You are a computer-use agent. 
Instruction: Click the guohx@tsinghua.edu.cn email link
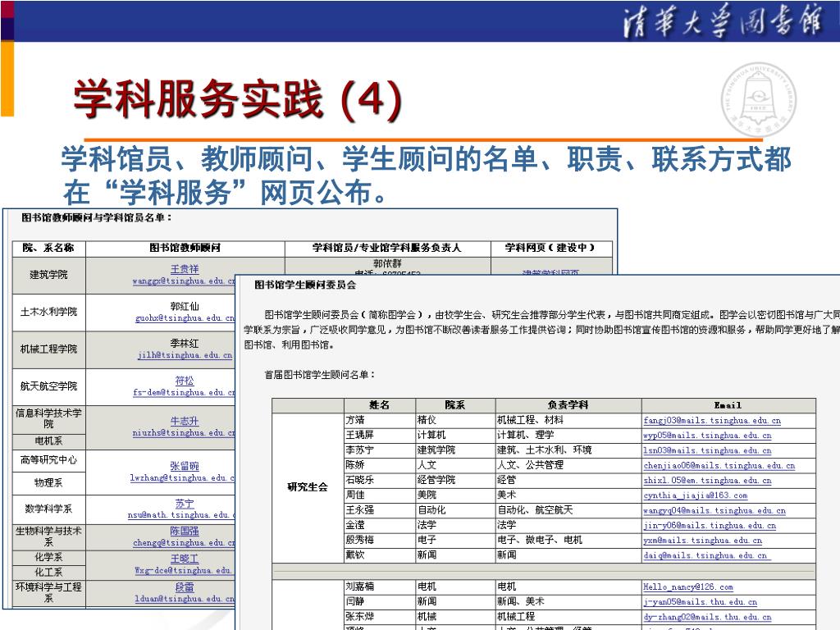185,317
